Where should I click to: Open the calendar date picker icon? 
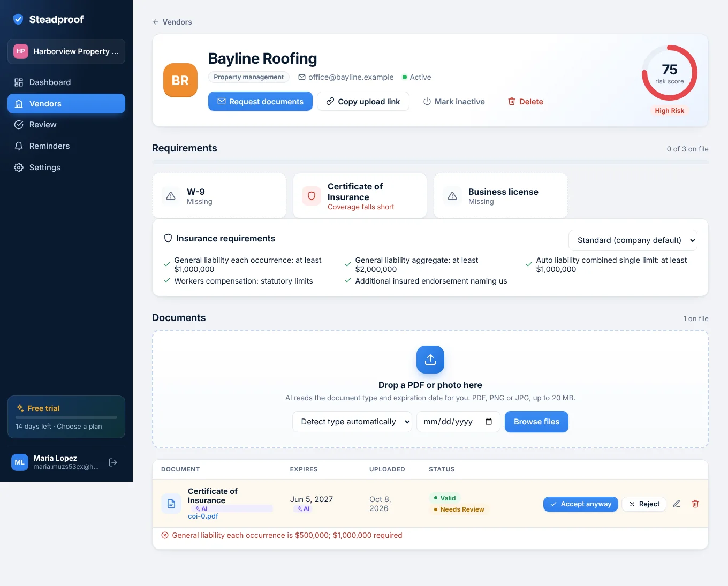tap(489, 422)
